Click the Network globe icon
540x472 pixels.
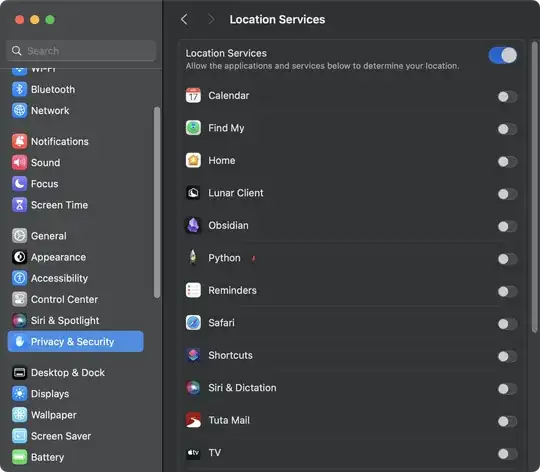pos(19,111)
